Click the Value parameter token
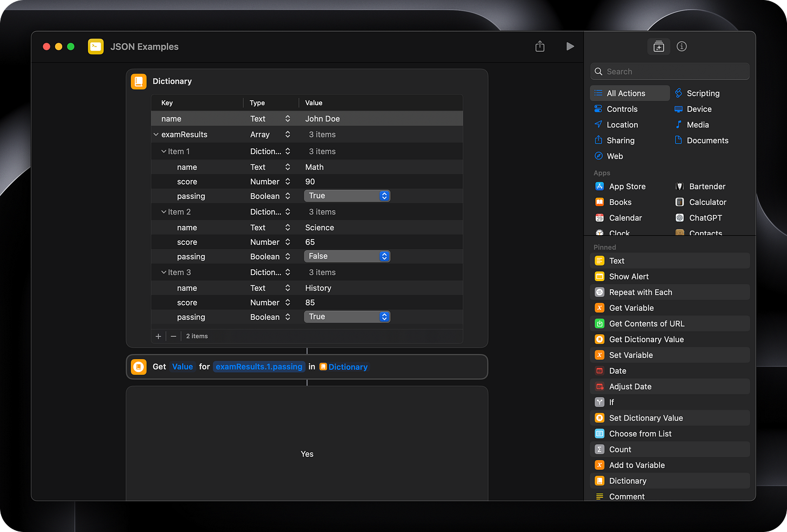This screenshot has height=532, width=787. [x=183, y=367]
